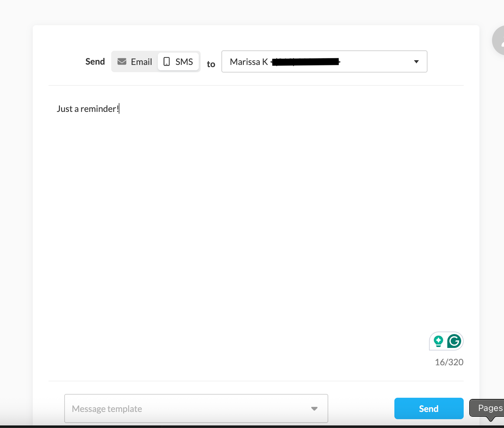Screen dimensions: 504x428
Task: Click the user avatar at top right
Action: [499, 40]
